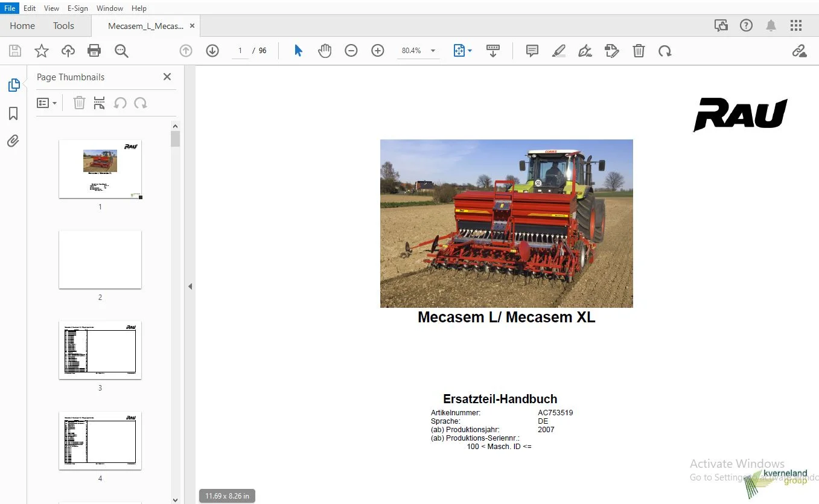Viewport: 819px width, 504px height.
Task: Click the Mecasem L/ Mecasem XL title
Action: pos(506,317)
